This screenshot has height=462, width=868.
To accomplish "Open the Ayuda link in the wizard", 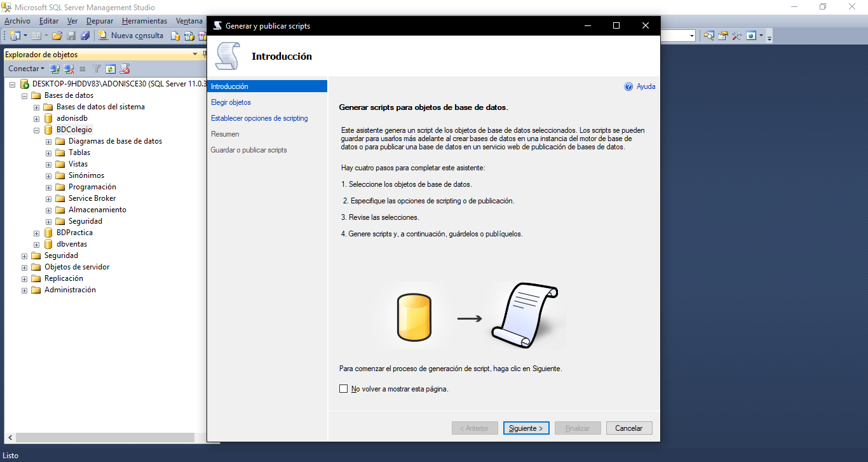I will 642,86.
